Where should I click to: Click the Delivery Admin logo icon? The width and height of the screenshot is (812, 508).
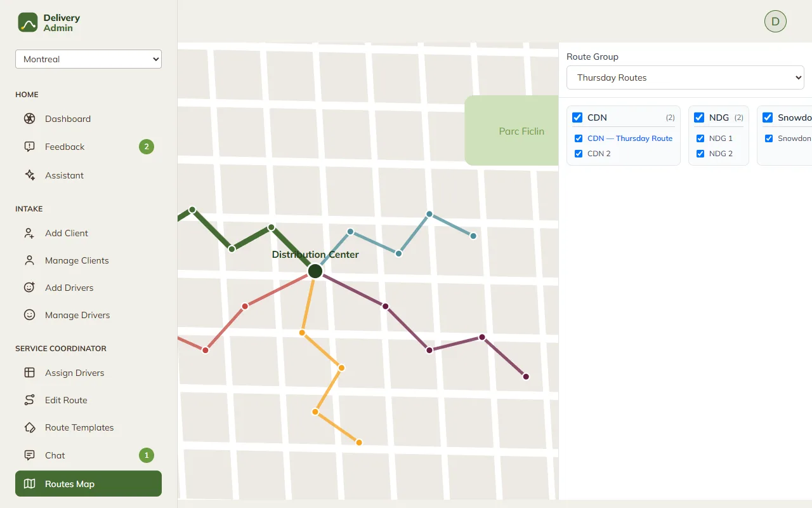[x=28, y=22]
